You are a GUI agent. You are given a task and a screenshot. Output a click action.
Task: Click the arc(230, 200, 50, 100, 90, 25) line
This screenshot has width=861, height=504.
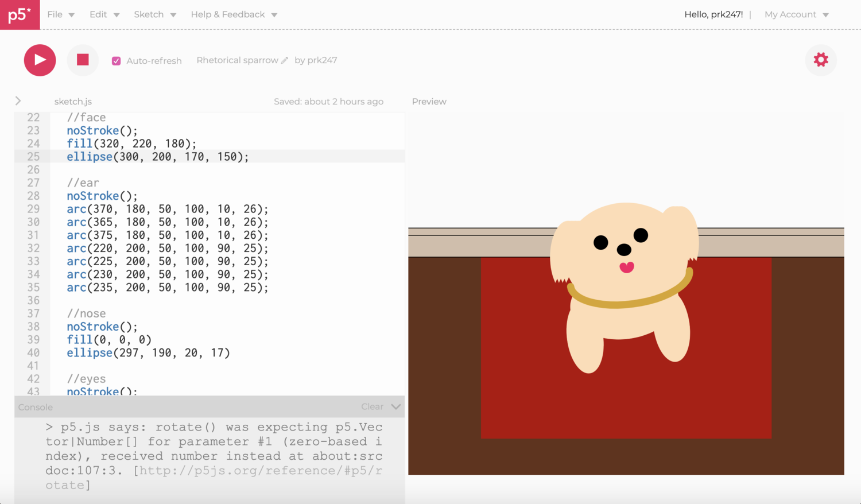point(167,274)
